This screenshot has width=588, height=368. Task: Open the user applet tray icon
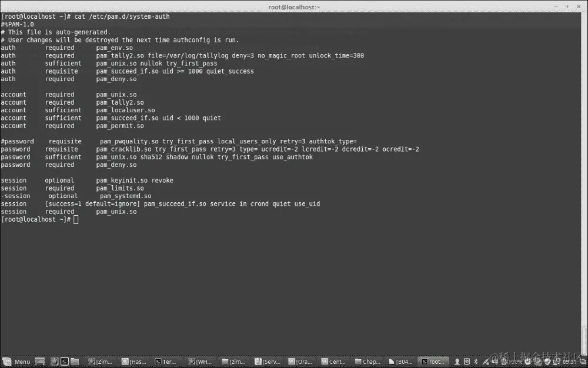(457, 362)
